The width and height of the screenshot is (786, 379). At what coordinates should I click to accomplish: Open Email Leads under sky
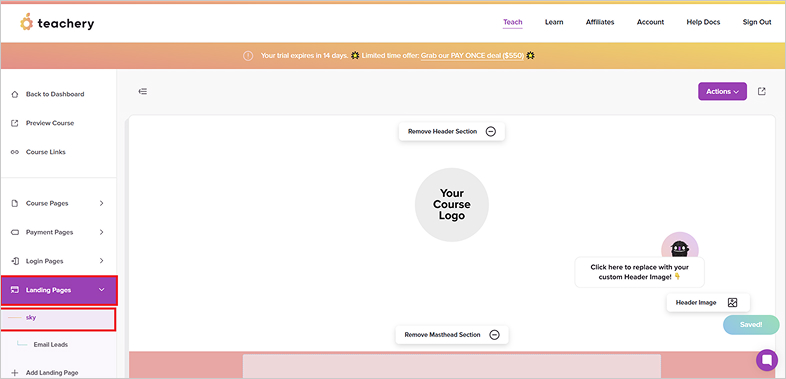tap(51, 345)
